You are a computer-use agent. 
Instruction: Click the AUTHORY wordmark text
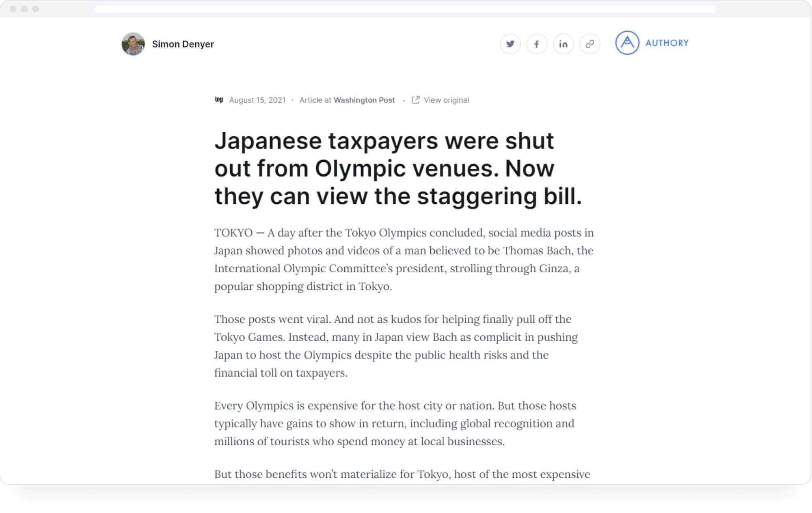(667, 43)
